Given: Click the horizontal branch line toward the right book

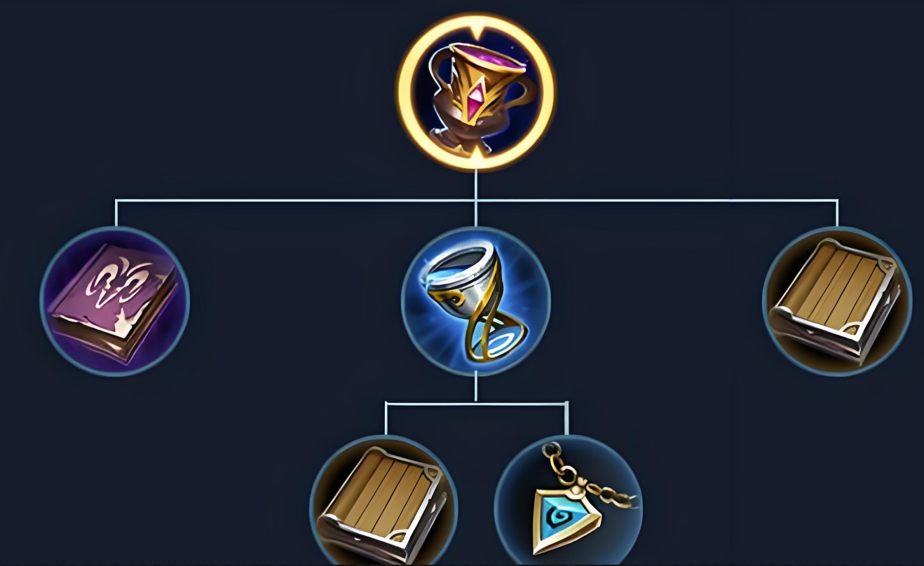Looking at the screenshot, I should tap(658, 201).
